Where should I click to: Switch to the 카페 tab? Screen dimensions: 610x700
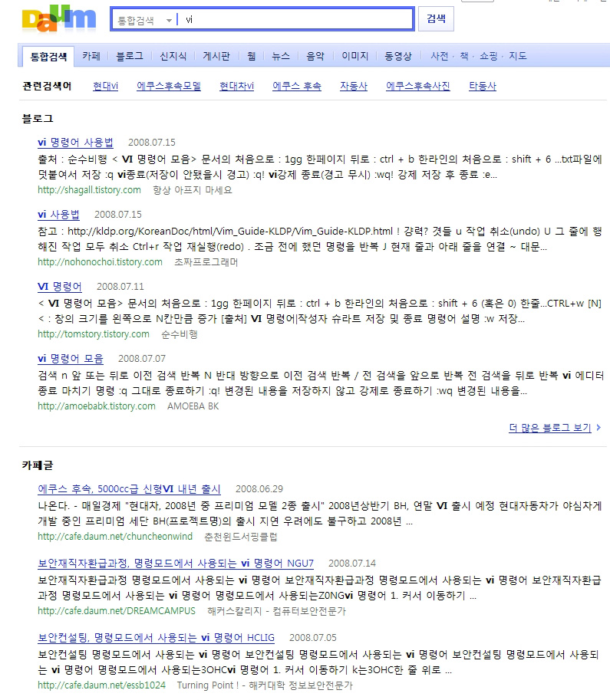pos(91,56)
